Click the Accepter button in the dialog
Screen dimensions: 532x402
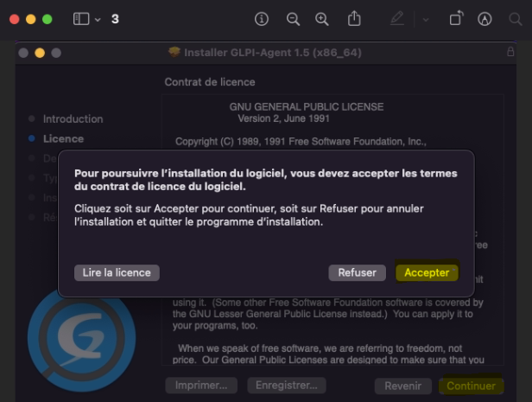click(427, 272)
